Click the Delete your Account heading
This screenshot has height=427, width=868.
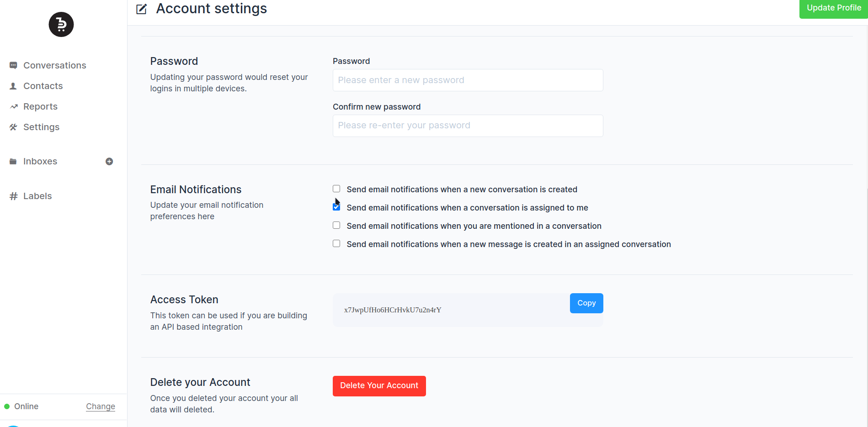200,382
